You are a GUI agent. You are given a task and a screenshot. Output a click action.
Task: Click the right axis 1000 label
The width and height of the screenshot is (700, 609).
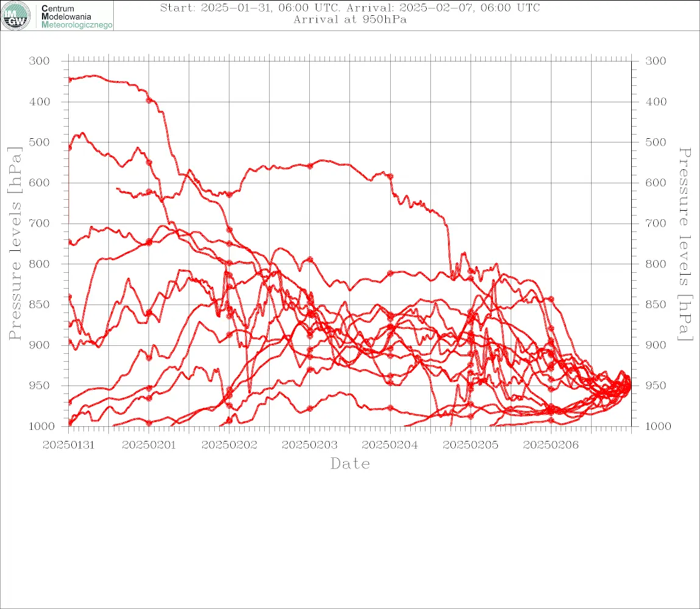[x=659, y=426]
